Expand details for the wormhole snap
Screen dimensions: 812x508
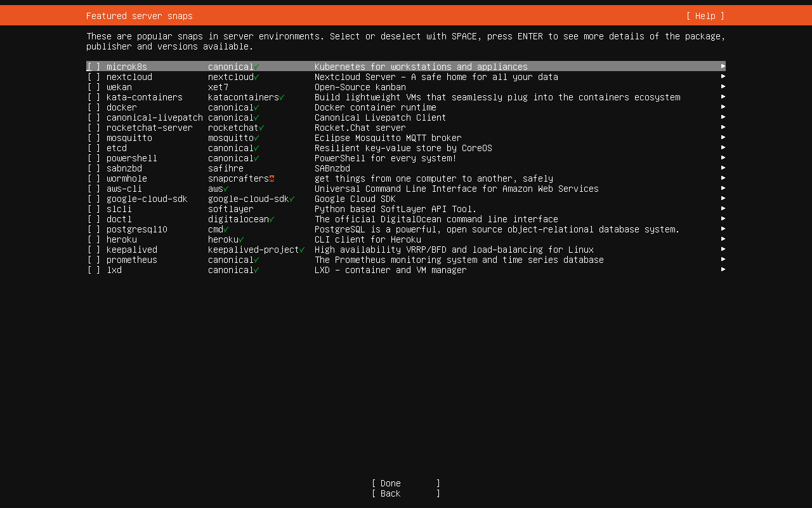pos(723,178)
